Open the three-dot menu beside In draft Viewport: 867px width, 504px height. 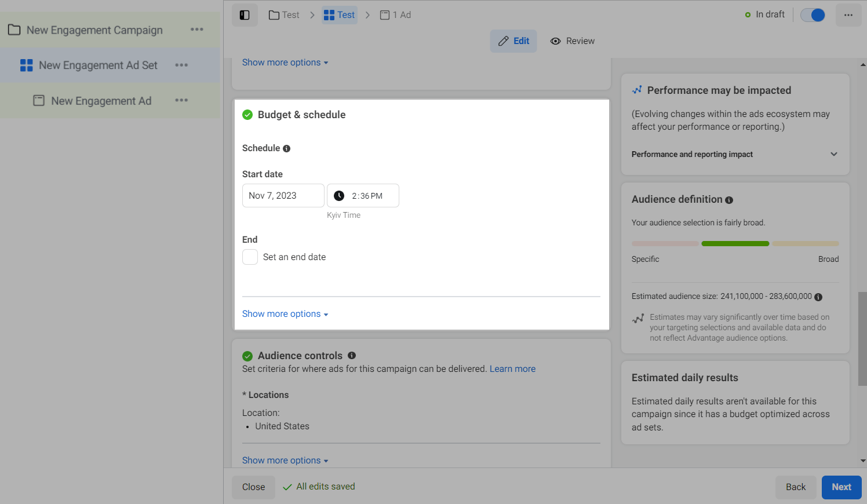click(848, 15)
